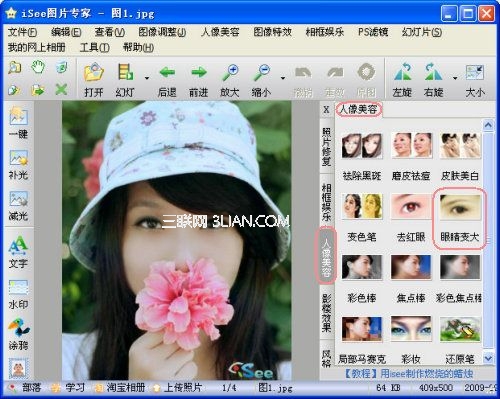Add a watermark with the 水印 tool
The width and height of the screenshot is (500, 399).
point(18,294)
